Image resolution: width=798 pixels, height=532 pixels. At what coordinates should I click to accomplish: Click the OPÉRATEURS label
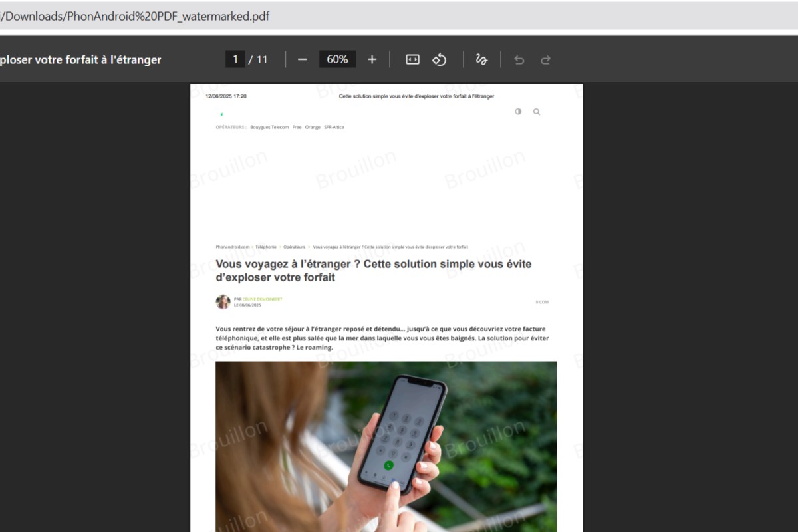point(231,127)
